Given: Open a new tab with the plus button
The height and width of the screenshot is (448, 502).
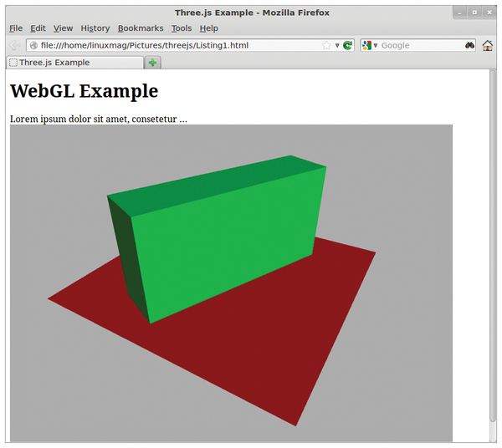Looking at the screenshot, I should (x=152, y=63).
